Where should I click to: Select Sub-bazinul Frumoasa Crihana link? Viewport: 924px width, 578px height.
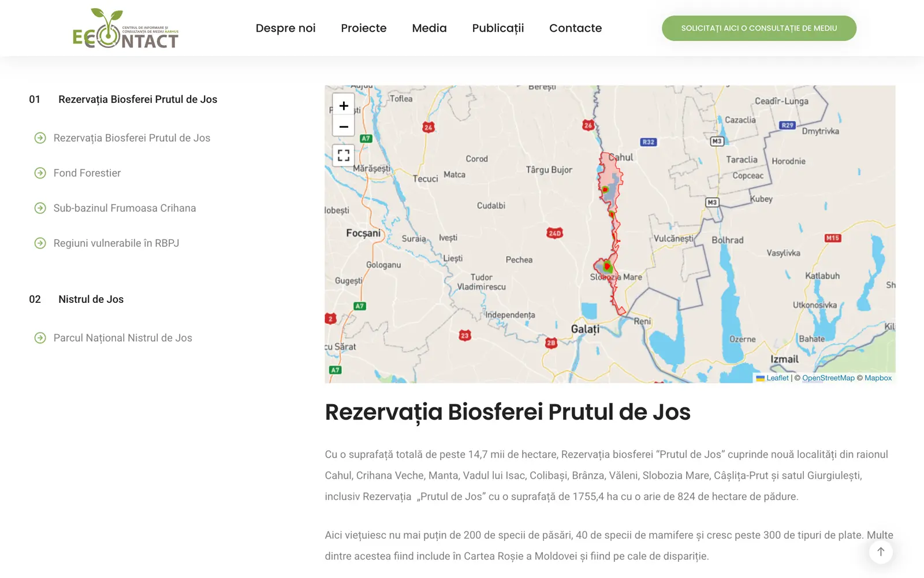point(125,208)
